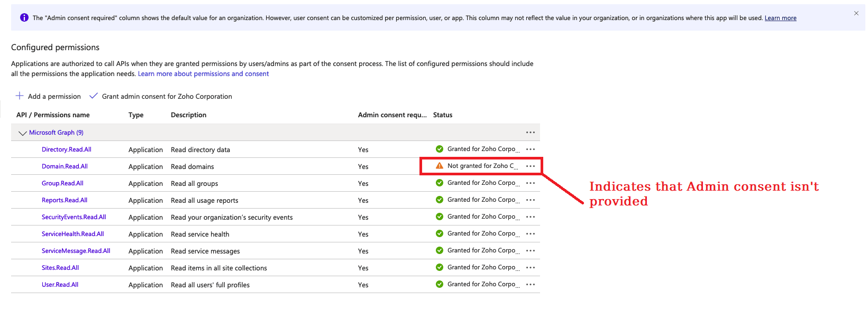Open the ellipsis menu for User.Read.All row
The height and width of the screenshot is (310, 868).
click(531, 285)
